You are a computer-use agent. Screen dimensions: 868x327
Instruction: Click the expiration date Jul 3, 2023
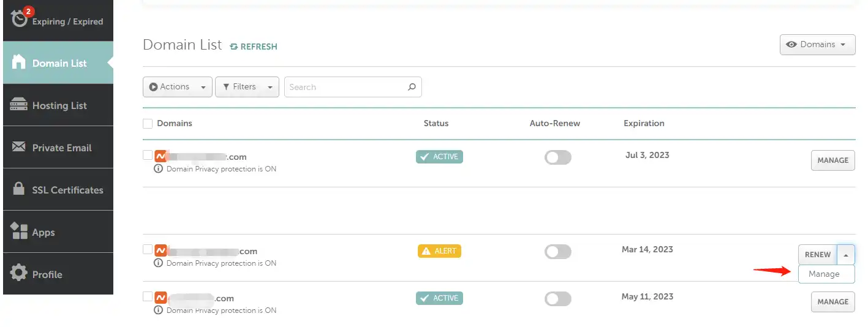647,155
